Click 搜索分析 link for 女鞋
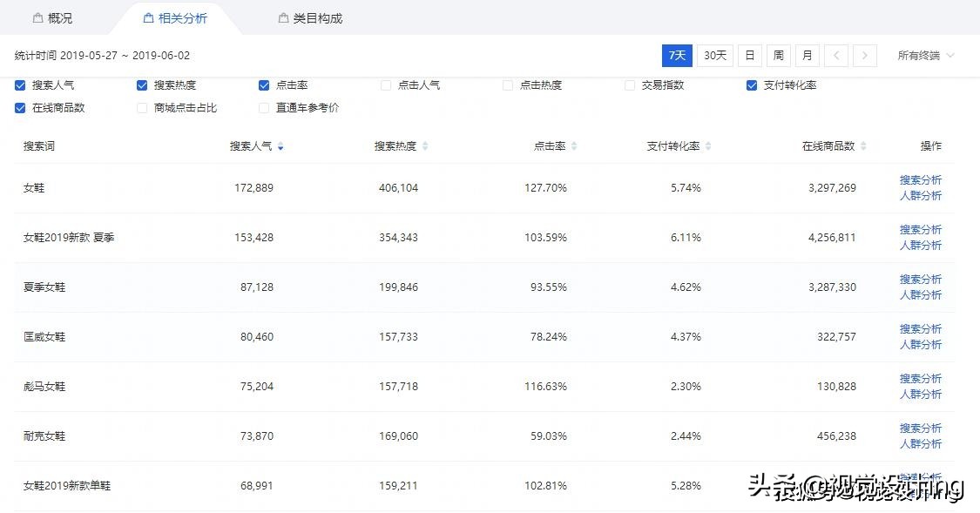Viewport: 980px width, 513px height. pos(919,179)
